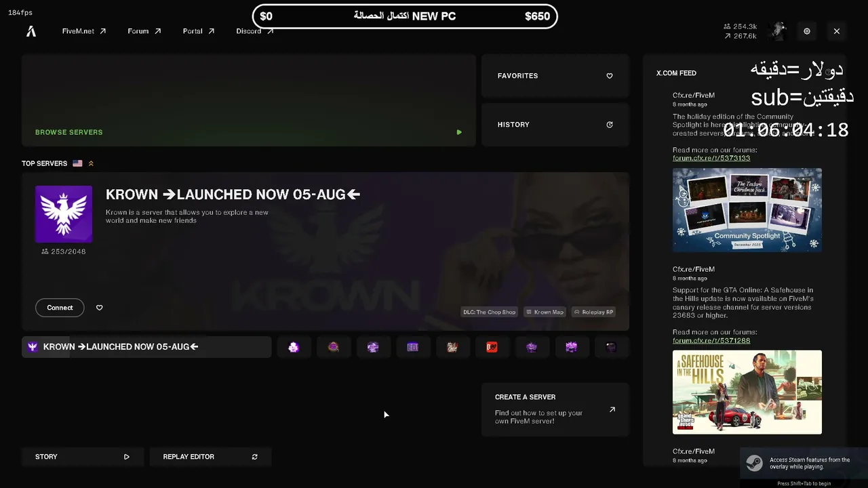Click the Safehouse in the Hills image

tap(747, 392)
